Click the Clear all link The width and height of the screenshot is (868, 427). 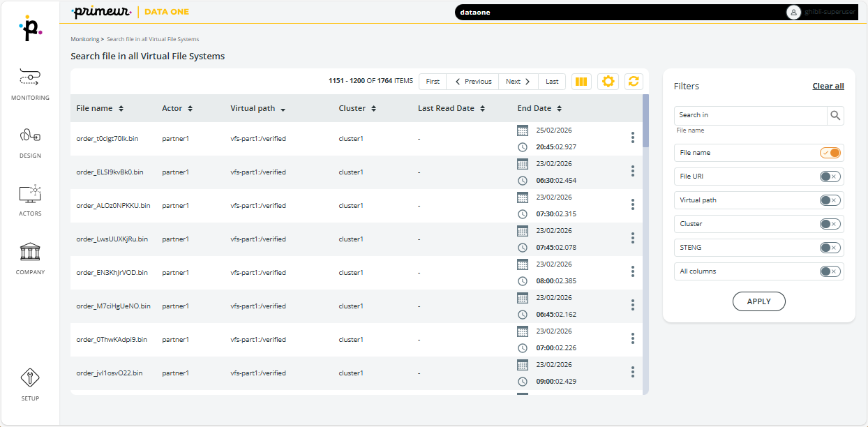828,86
